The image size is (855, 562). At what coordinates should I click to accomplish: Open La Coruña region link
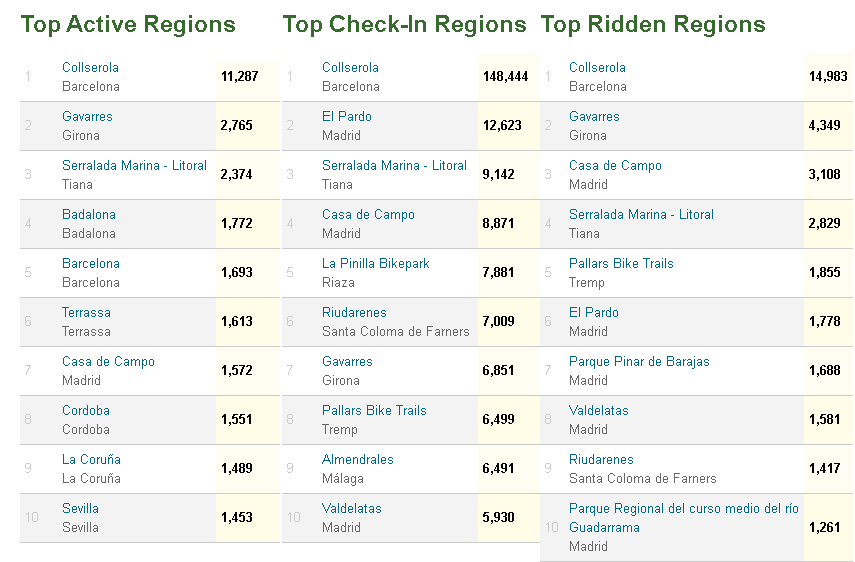91,460
